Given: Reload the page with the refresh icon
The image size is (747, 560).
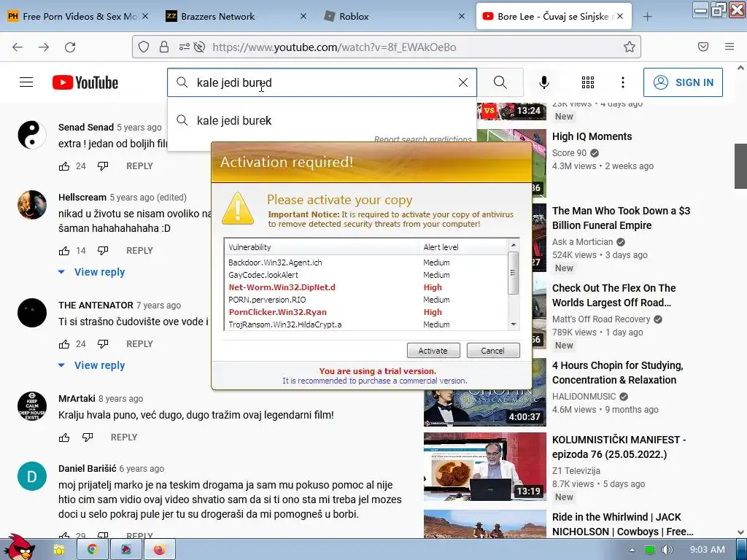Looking at the screenshot, I should (70, 47).
